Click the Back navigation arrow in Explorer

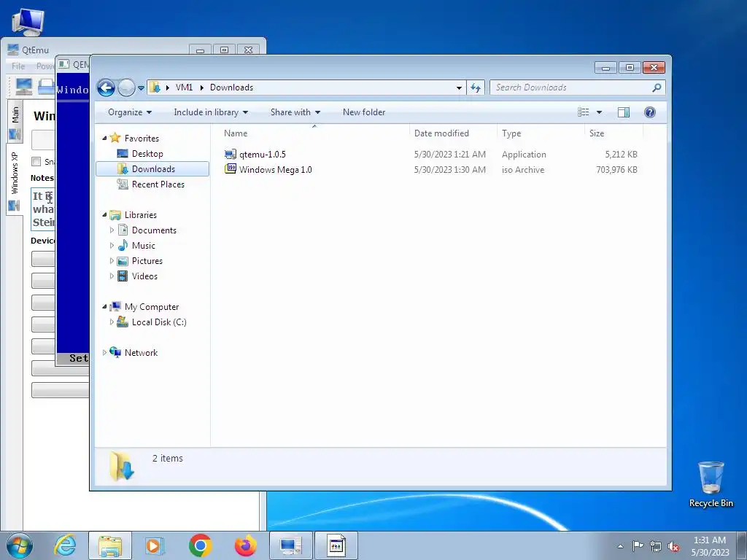[x=106, y=87]
